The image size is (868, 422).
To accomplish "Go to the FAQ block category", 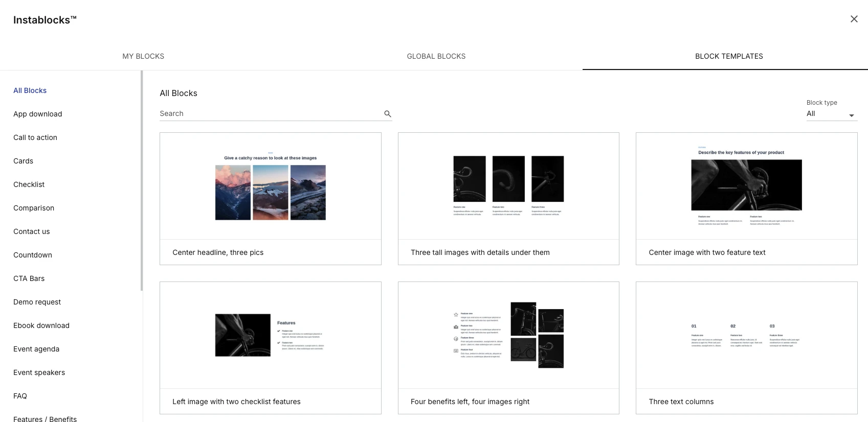I will pos(20,396).
